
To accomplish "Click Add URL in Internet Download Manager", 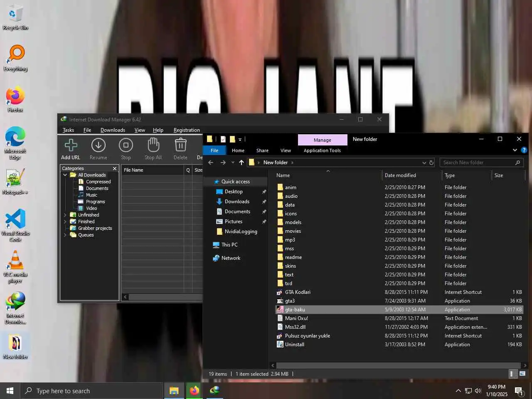I will (x=71, y=149).
